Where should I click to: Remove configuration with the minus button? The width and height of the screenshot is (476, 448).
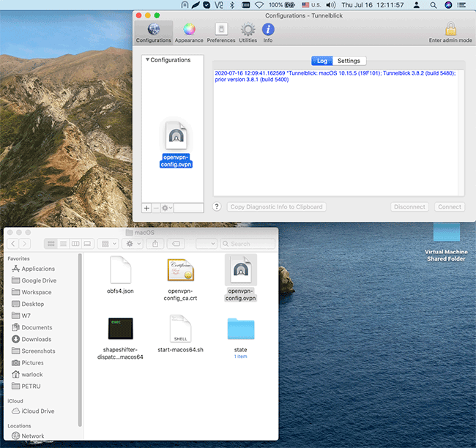point(156,208)
